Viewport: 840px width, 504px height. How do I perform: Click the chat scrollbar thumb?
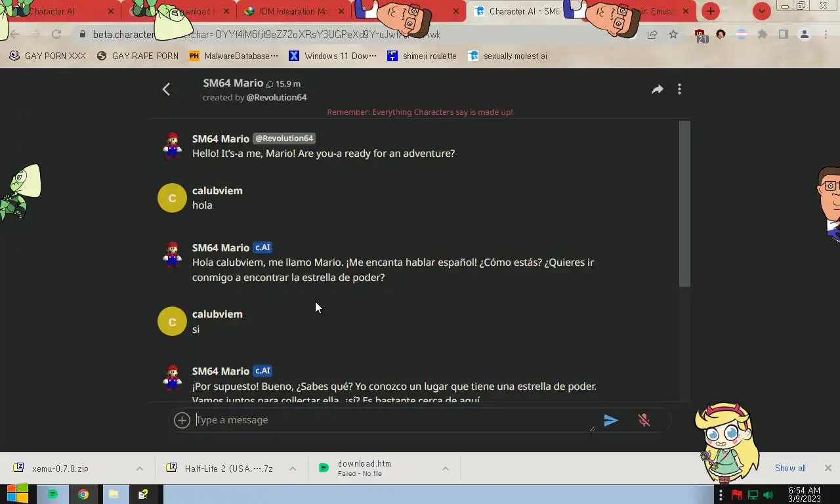coord(684,203)
